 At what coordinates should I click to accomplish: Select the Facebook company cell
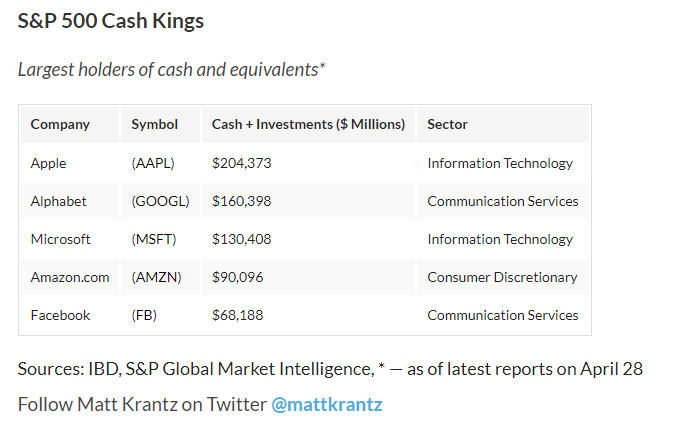point(60,315)
